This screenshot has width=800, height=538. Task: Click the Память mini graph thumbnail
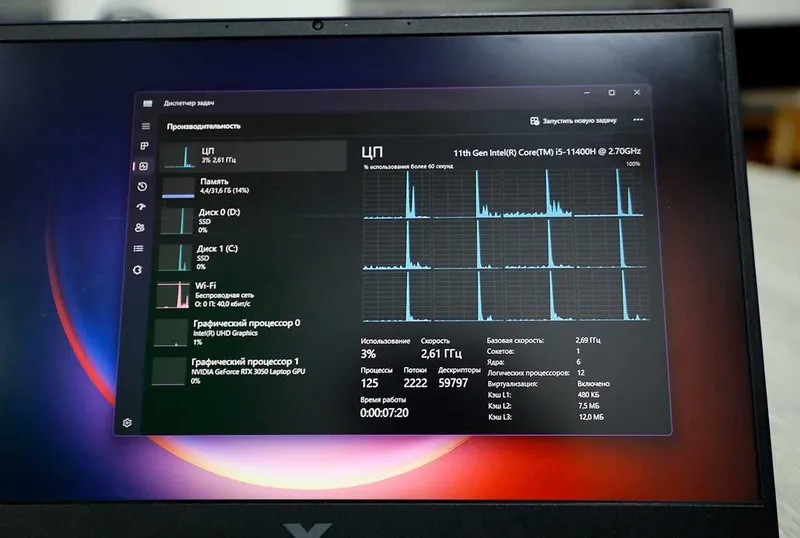[x=179, y=188]
